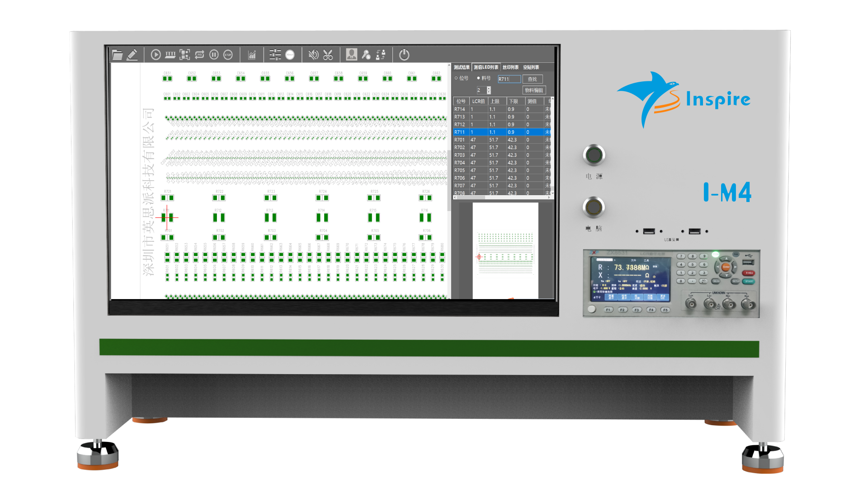Click the Play start-test icon
The image size is (868, 488).
[x=156, y=55]
